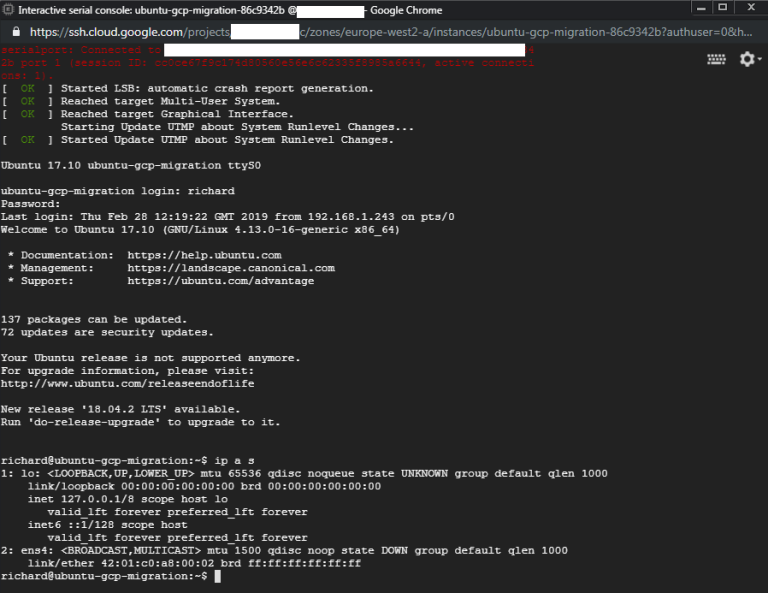
Task: Click 'For upgrade information, please visit:' line
Action: [x=127, y=371]
